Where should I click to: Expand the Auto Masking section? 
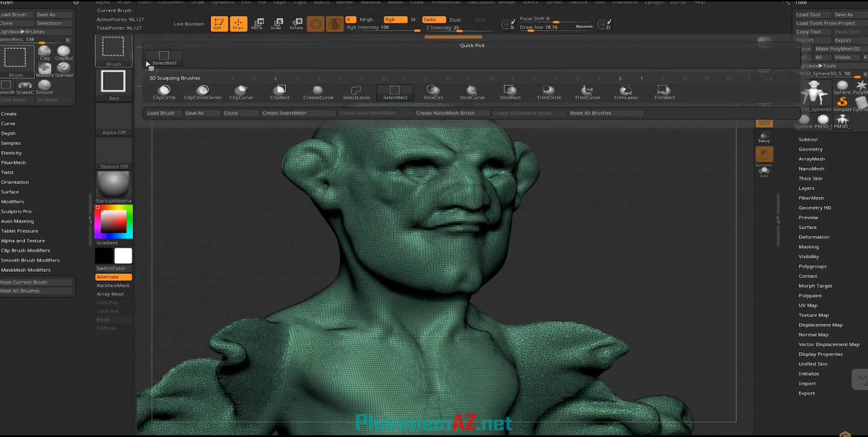[17, 221]
